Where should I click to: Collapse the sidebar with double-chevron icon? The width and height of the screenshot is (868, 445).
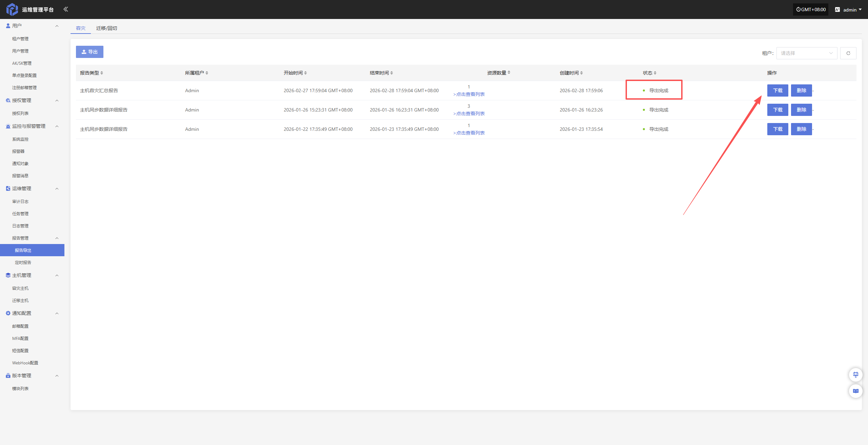[66, 9]
